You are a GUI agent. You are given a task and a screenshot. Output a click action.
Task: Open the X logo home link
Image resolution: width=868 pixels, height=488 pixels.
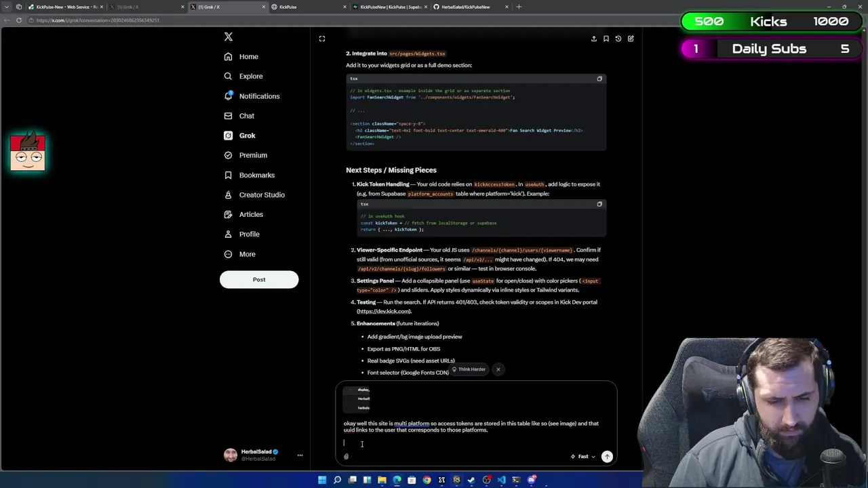229,37
